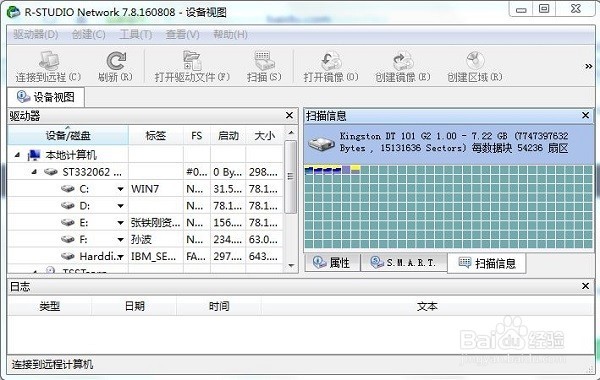This screenshot has width=600, height=380.
Task: Close the 扫描信息 panel
Action: click(585, 115)
